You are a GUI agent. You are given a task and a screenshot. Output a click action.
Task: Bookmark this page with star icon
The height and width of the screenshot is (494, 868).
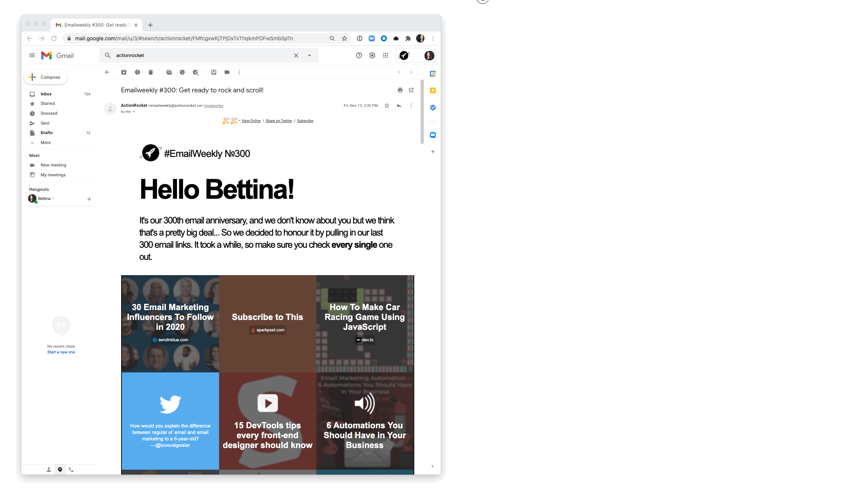(344, 38)
